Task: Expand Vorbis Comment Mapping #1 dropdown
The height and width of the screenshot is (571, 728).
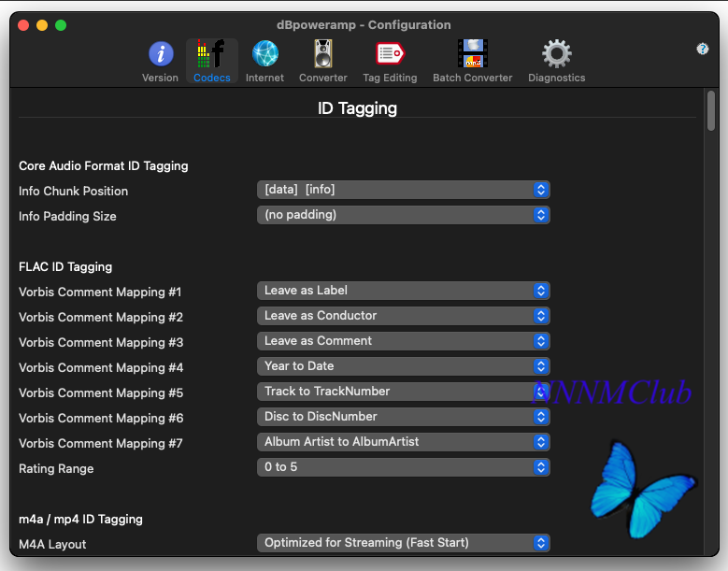Action: (x=404, y=291)
